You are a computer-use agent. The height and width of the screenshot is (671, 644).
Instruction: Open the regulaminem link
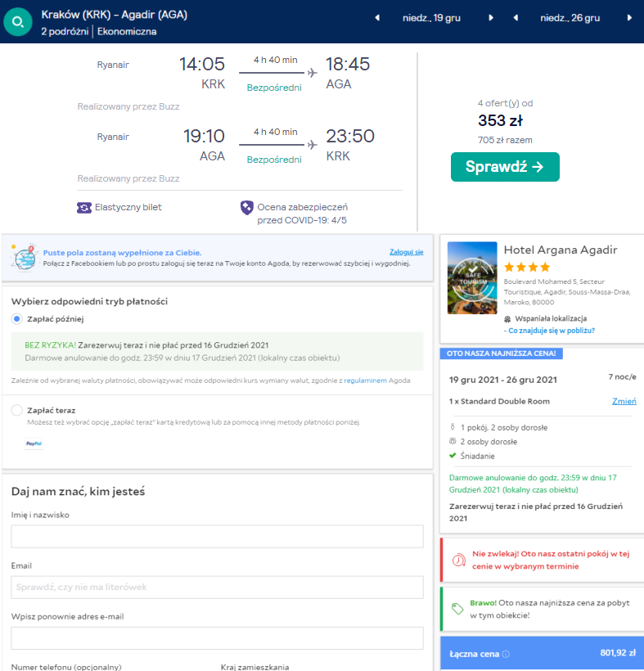[365, 381]
